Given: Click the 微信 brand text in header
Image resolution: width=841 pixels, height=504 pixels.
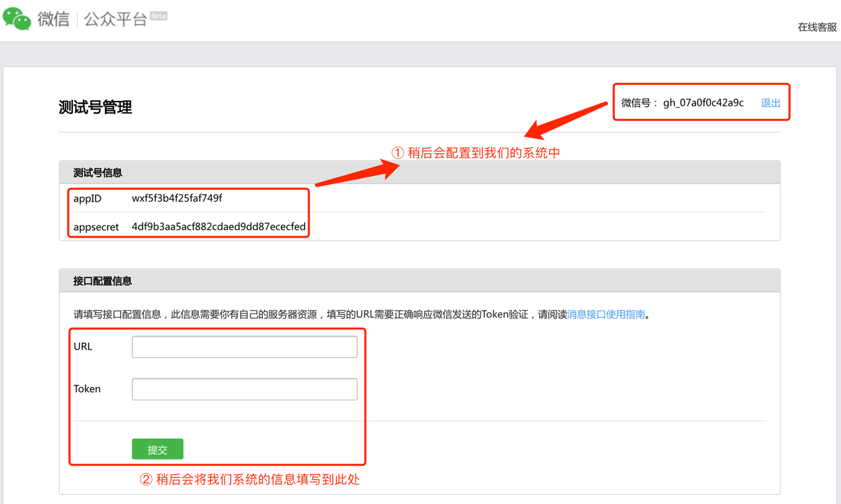Looking at the screenshot, I should (x=54, y=19).
